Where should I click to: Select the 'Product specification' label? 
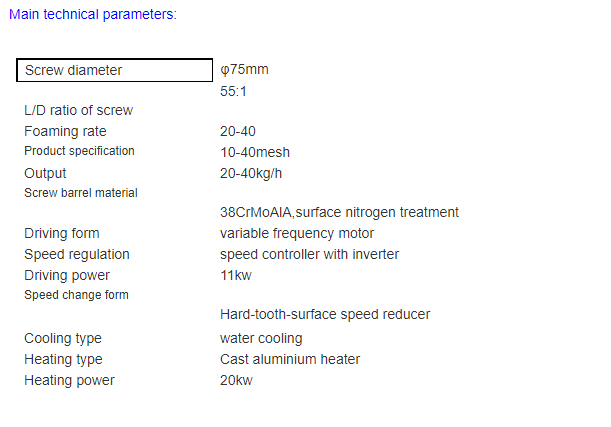[79, 151]
